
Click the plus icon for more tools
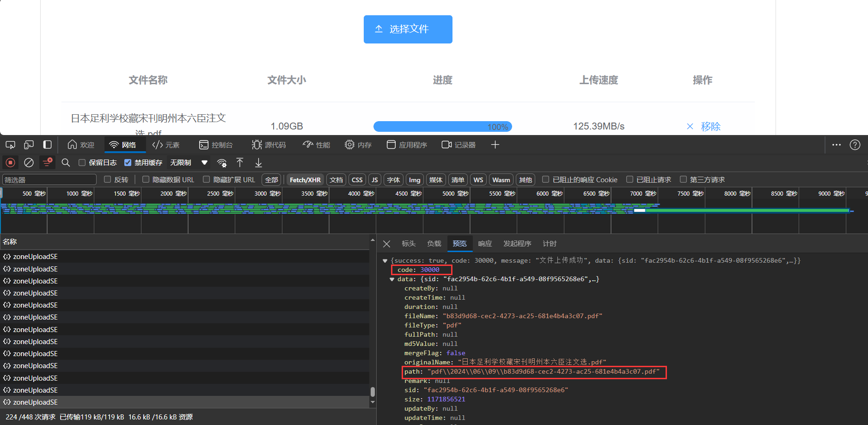(495, 145)
